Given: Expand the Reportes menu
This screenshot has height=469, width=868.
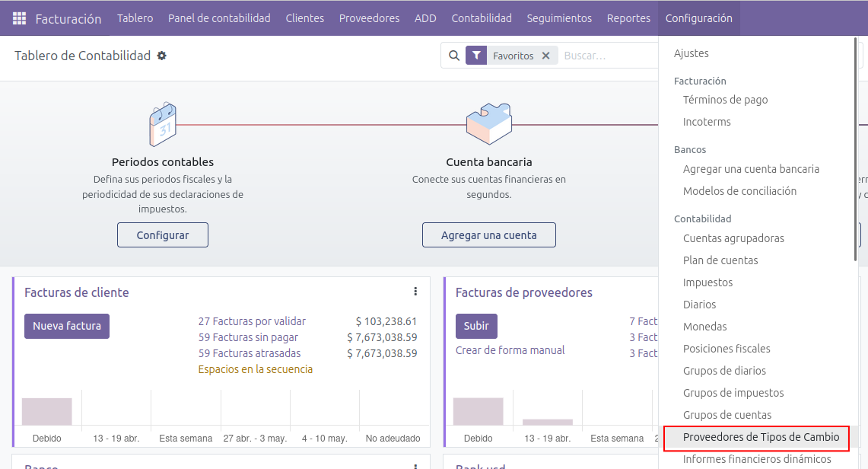Looking at the screenshot, I should tap(628, 18).
